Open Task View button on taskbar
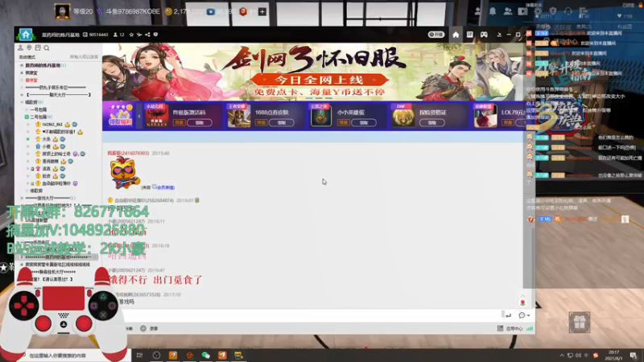This screenshot has height=362, width=644. pos(139,355)
